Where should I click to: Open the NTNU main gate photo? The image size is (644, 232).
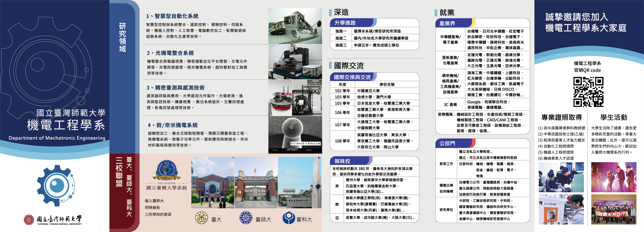(x=256, y=182)
